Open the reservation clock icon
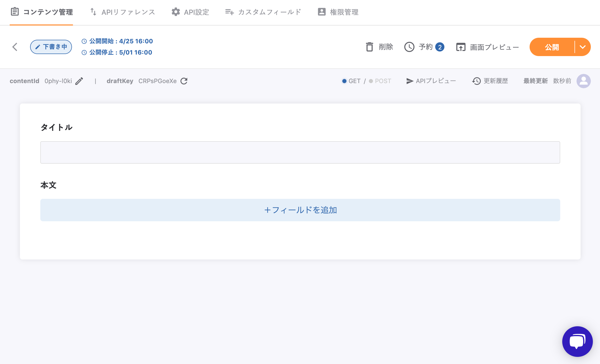600x364 pixels. click(x=409, y=47)
